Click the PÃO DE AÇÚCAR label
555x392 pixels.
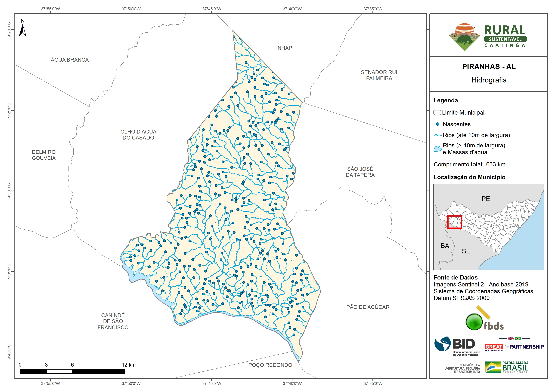click(368, 307)
